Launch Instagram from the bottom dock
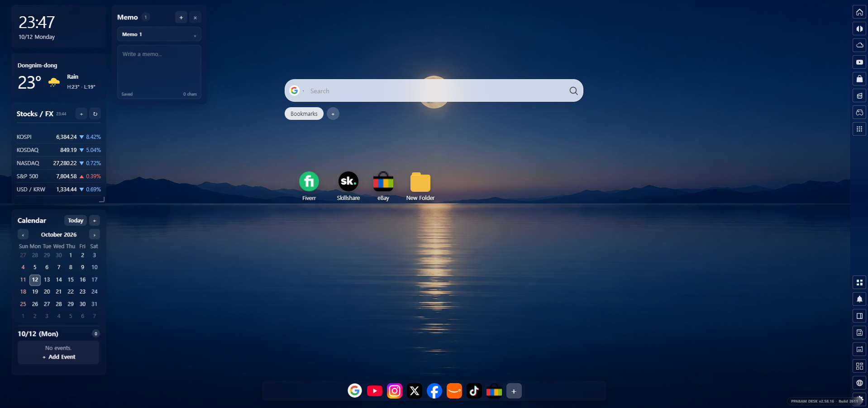 [395, 391]
